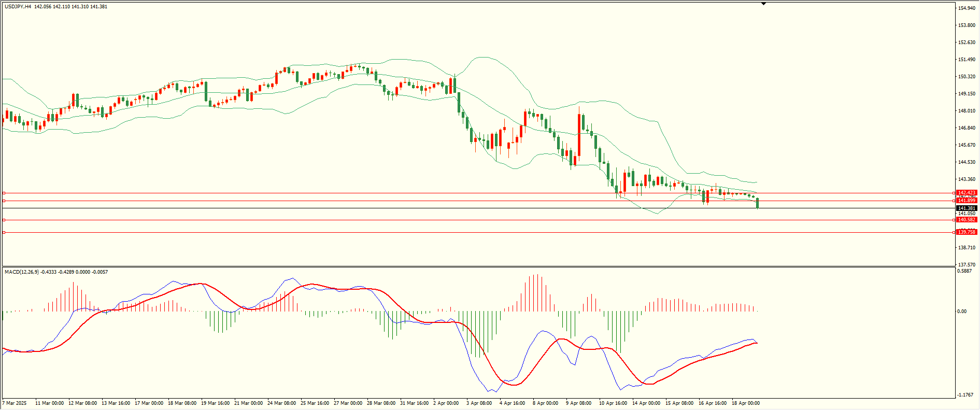Click the current price tag 141.381
The height and width of the screenshot is (410, 980).
(967, 208)
